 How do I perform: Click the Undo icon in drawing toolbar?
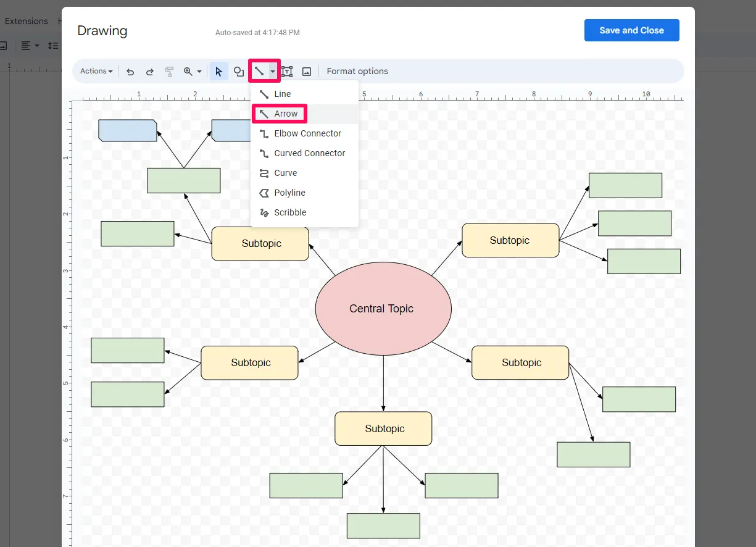(x=130, y=72)
